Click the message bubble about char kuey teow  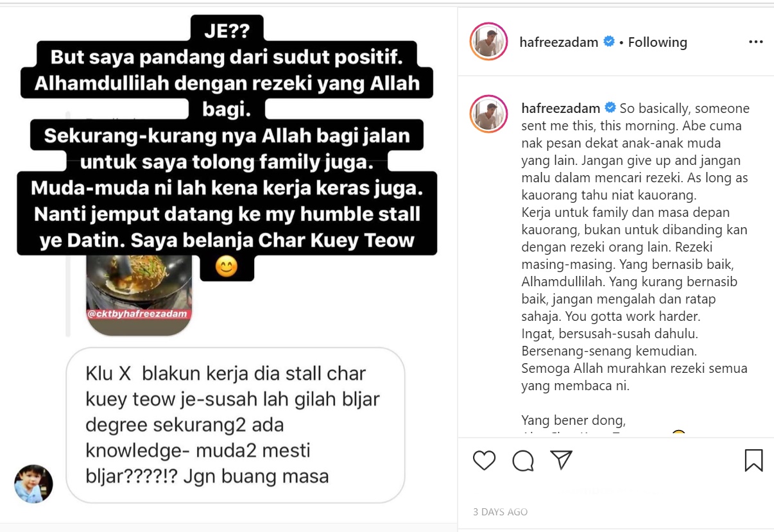coord(236,425)
